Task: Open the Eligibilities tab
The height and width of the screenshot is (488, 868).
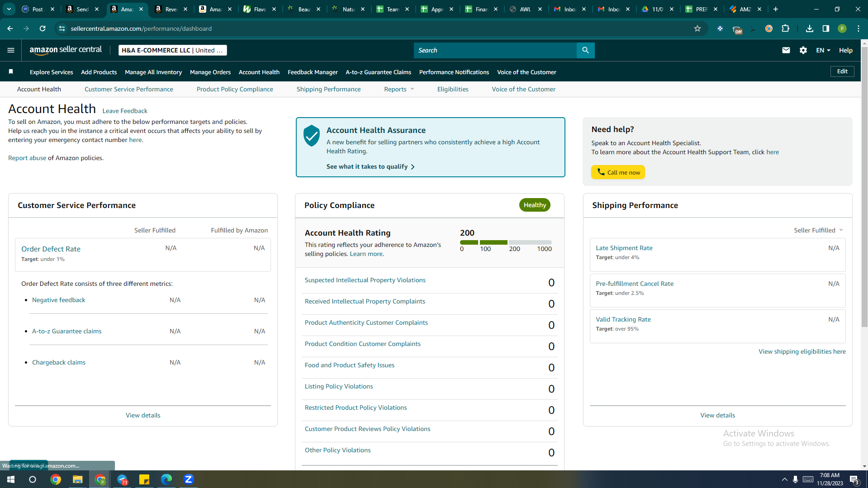Action: 453,89
